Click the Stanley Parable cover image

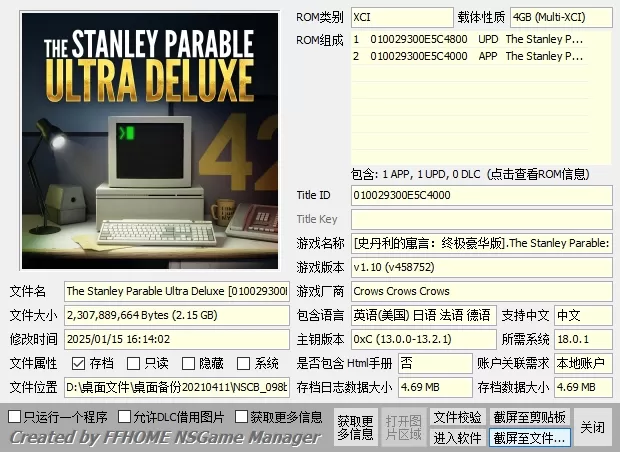[x=150, y=140]
